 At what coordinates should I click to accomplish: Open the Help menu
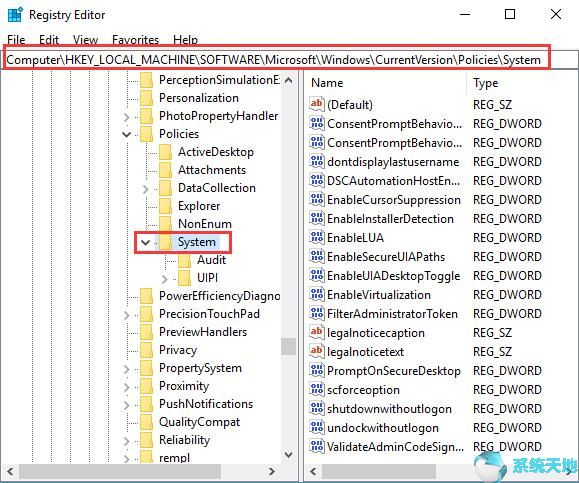coord(185,40)
